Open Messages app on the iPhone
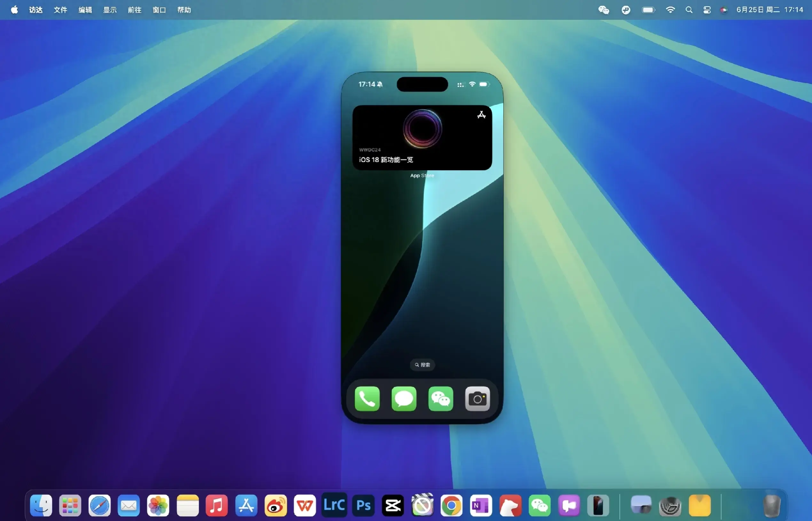This screenshot has height=521, width=812. pos(404,399)
